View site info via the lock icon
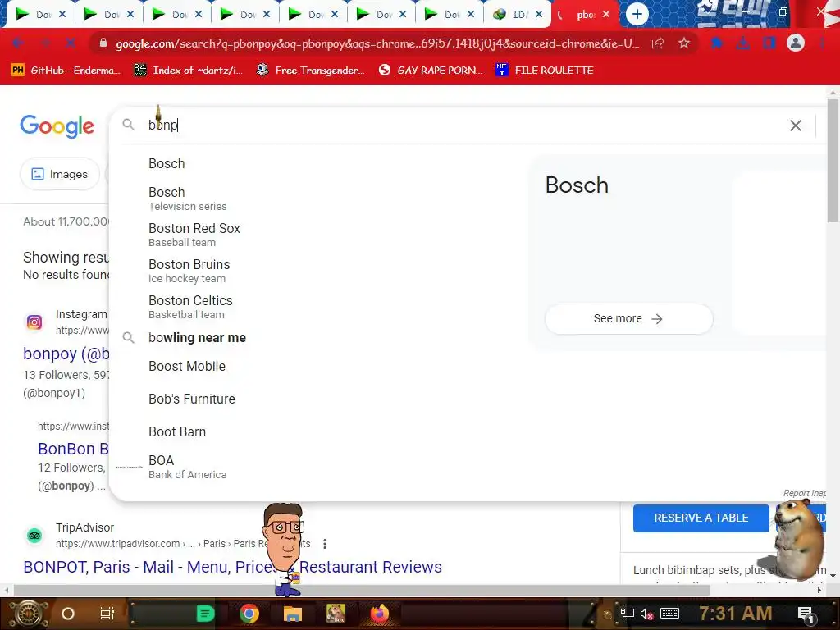 pos(103,43)
